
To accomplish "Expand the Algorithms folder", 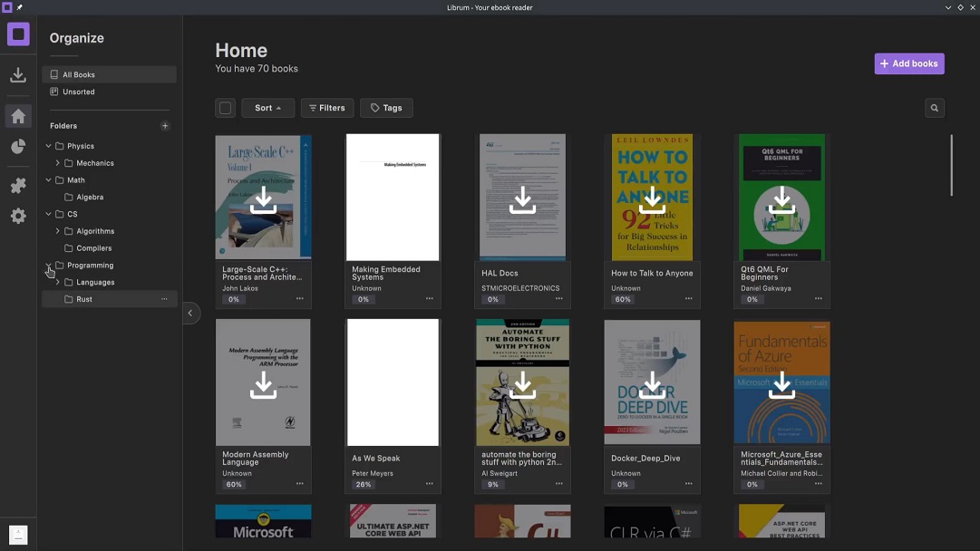I will pos(58,231).
